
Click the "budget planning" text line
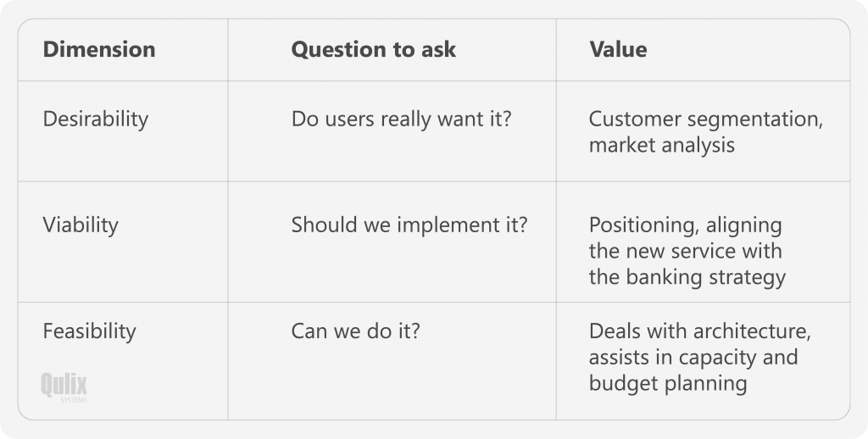click(667, 383)
